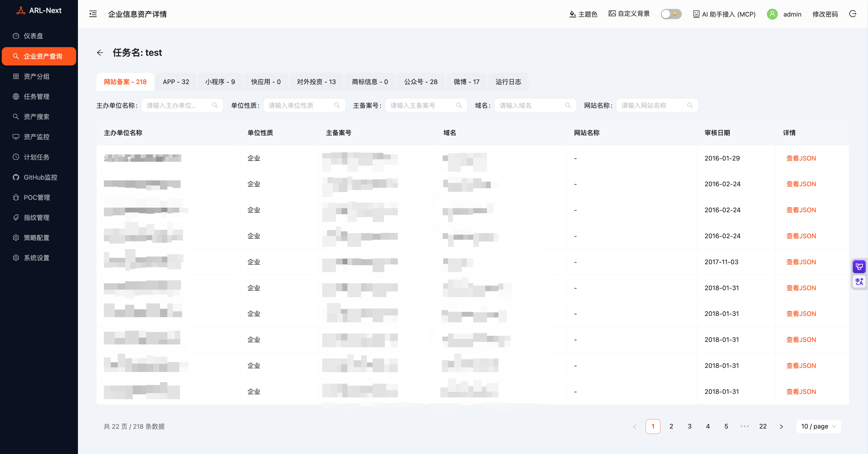Switch to the 对外投资 - 13 tab

(316, 82)
